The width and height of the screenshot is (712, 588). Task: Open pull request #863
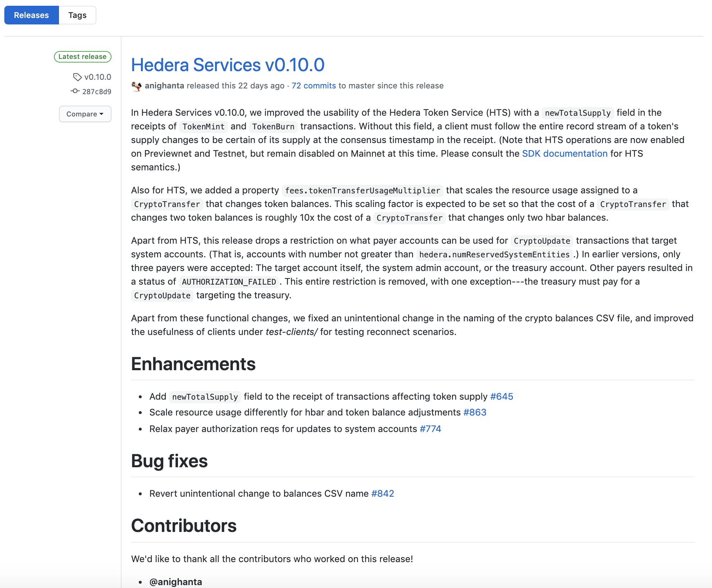pyautogui.click(x=475, y=412)
